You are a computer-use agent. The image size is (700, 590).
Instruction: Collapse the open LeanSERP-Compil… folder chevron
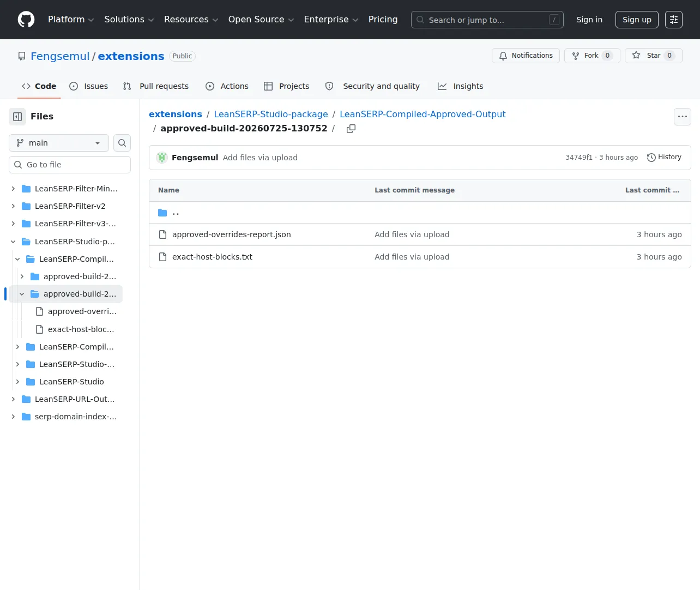click(17, 259)
